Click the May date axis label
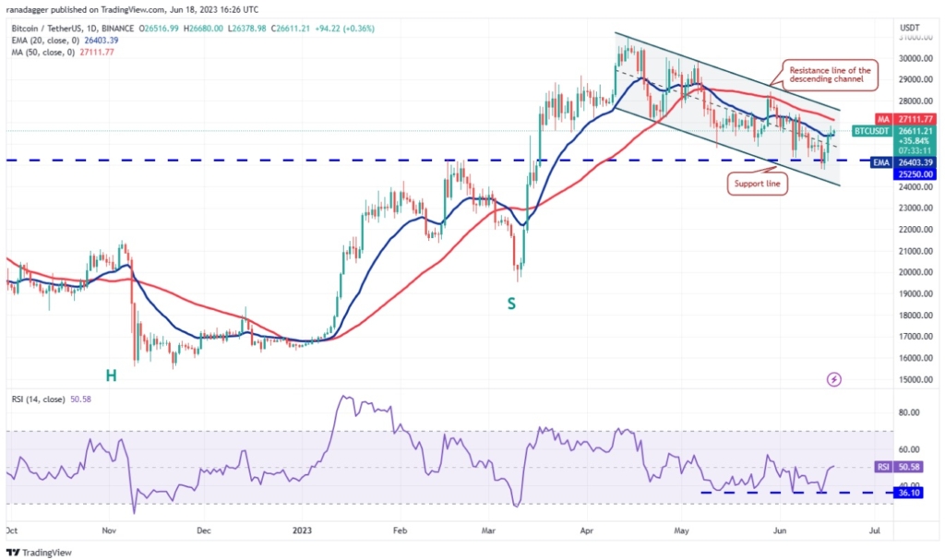 [681, 530]
